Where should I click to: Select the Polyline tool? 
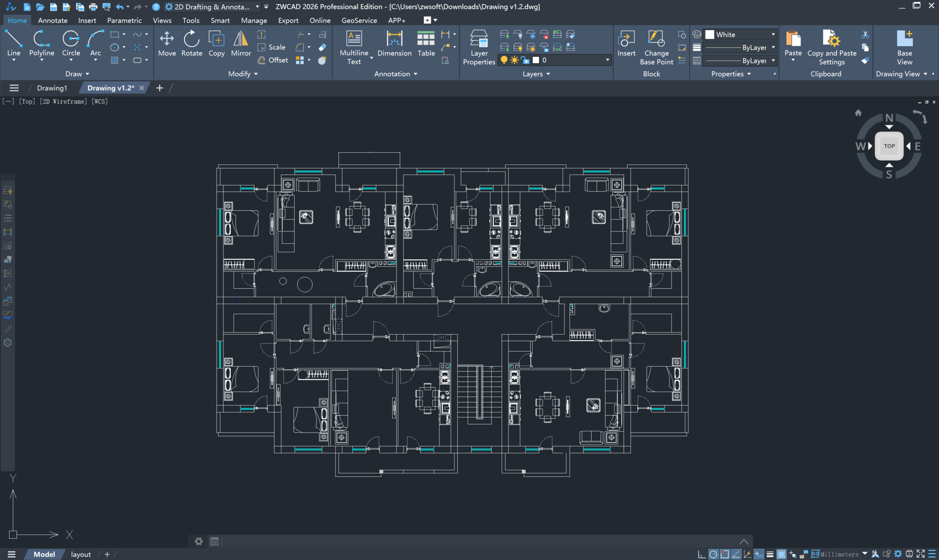(x=41, y=43)
